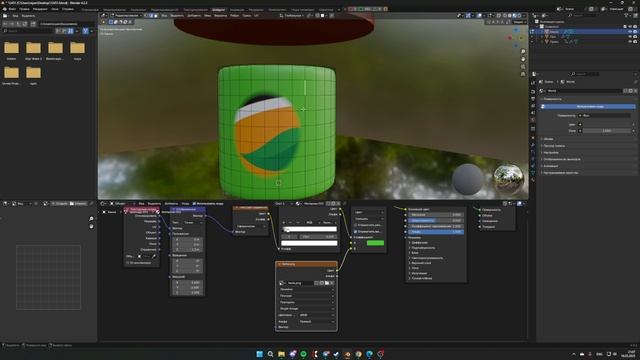Open 'Добавить' menu in node editor header

coord(171,203)
